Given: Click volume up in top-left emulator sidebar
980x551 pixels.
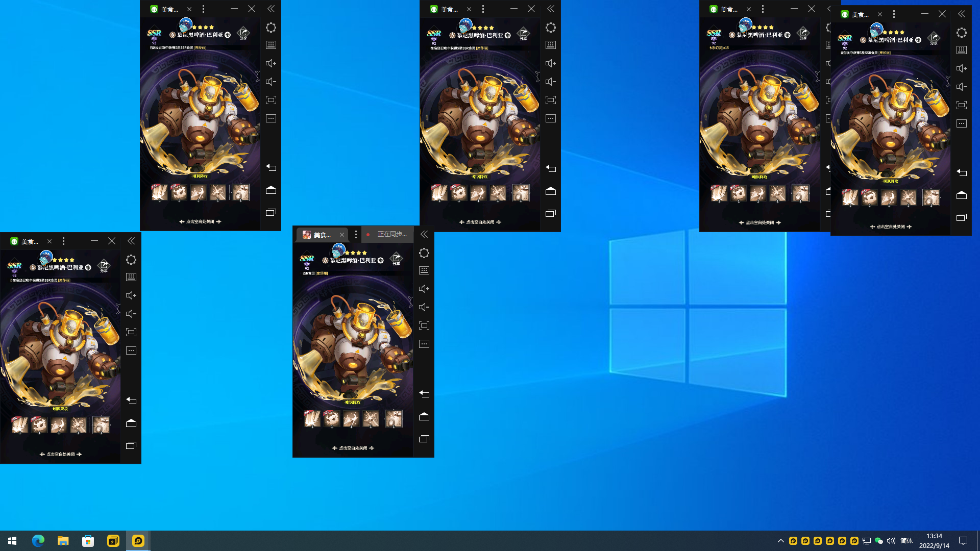Looking at the screenshot, I should tap(271, 63).
